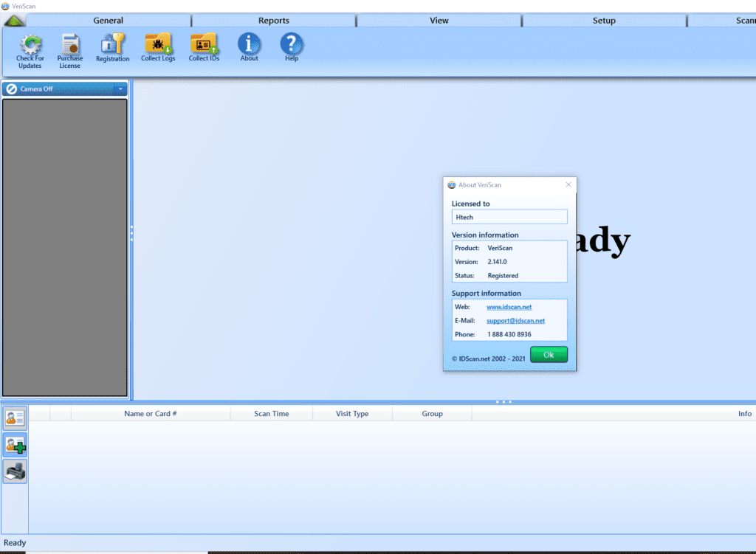The image size is (756, 554).
Task: Sort by the Scan Time column header
Action: click(x=271, y=414)
